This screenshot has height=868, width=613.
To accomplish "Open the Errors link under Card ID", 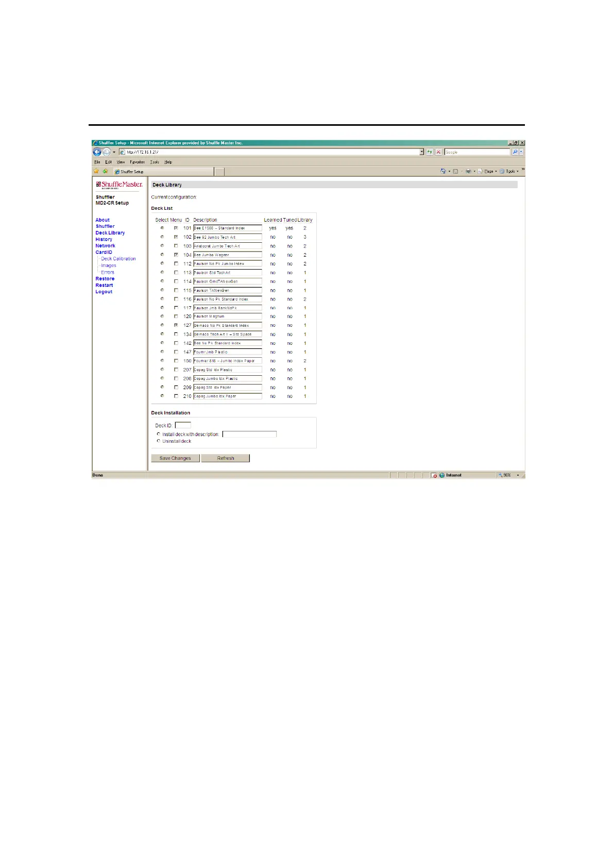I will pyautogui.click(x=108, y=272).
